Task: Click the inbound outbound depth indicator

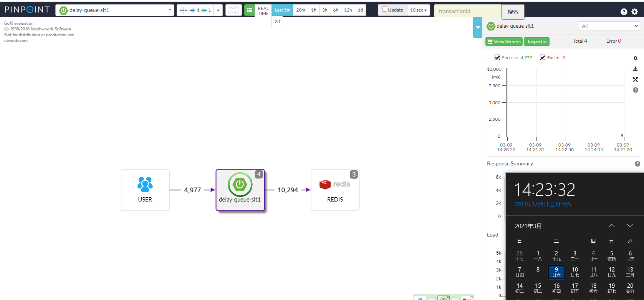Action: (x=195, y=10)
